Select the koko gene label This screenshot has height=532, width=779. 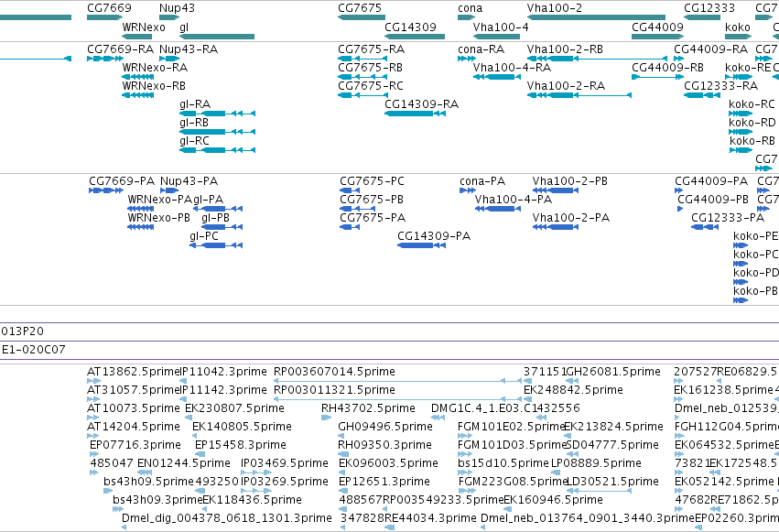738,27
